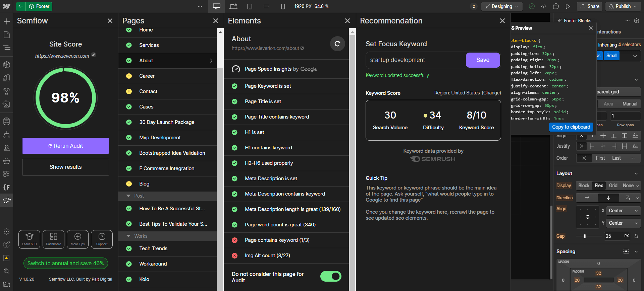This screenshot has width=644, height=291.
Task: Switch to mobile landscape breakpoint icon
Action: click(266, 6)
